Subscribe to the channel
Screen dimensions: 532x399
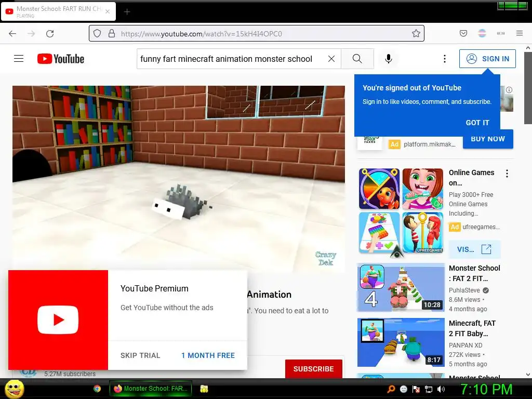pyautogui.click(x=313, y=369)
